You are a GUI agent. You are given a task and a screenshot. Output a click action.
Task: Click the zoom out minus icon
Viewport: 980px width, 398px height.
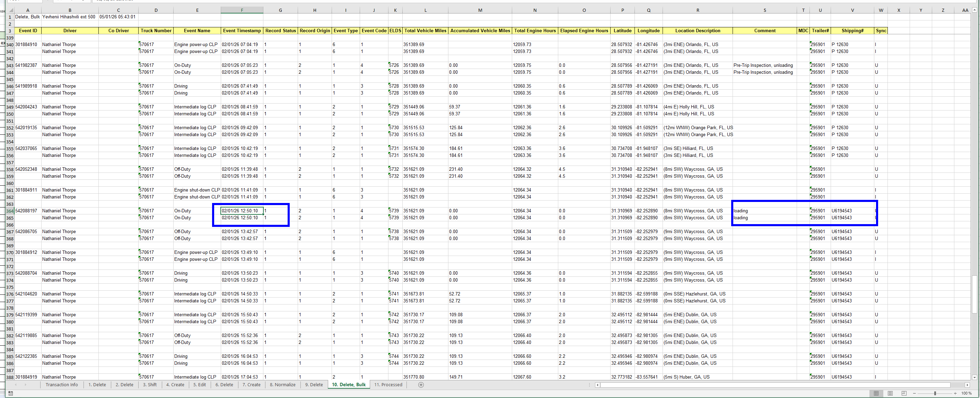coord(914,393)
